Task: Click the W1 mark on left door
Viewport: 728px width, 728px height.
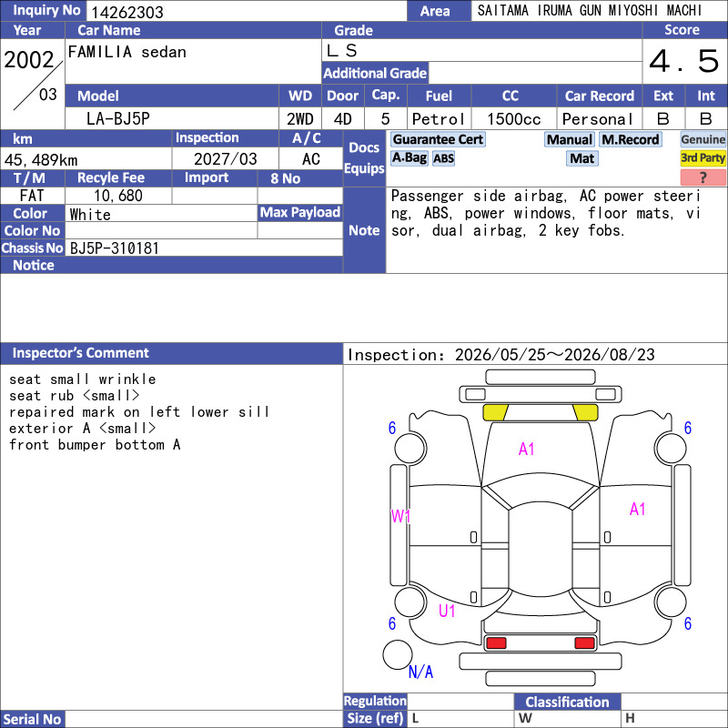Action: click(x=400, y=516)
